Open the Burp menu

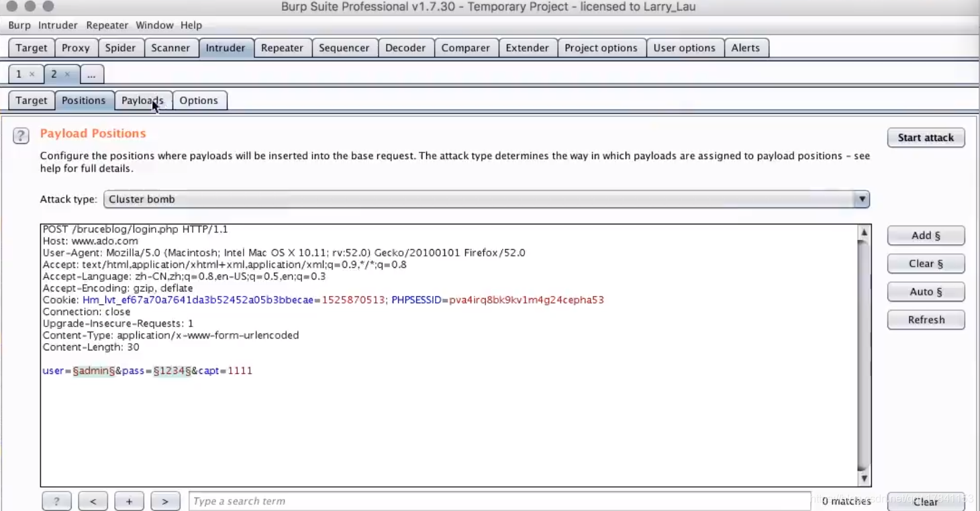[x=19, y=26]
